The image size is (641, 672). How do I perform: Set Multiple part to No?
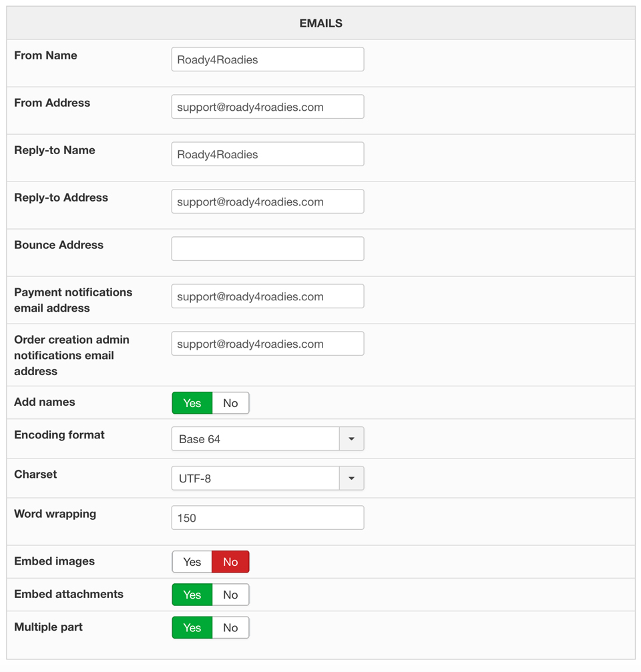pyautogui.click(x=230, y=627)
